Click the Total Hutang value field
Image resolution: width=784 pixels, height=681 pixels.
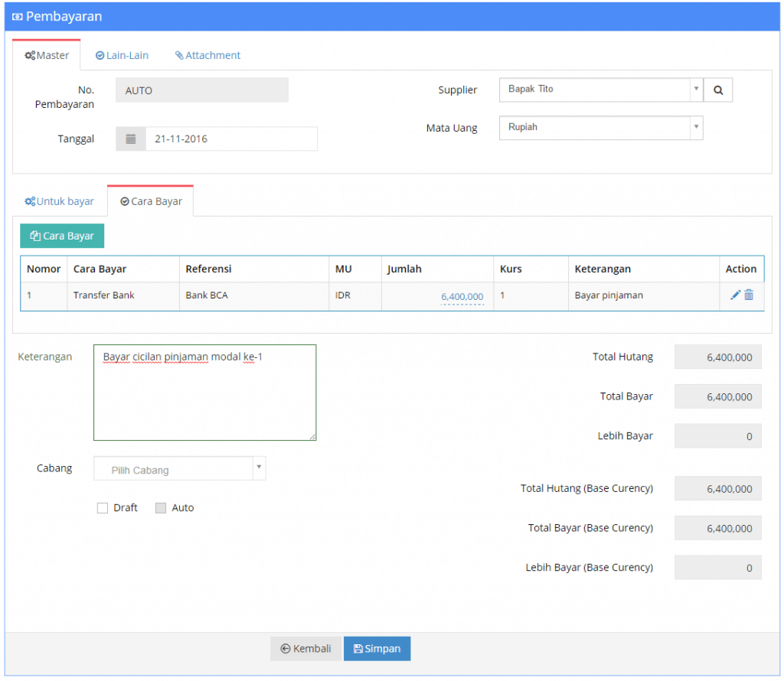(x=717, y=357)
